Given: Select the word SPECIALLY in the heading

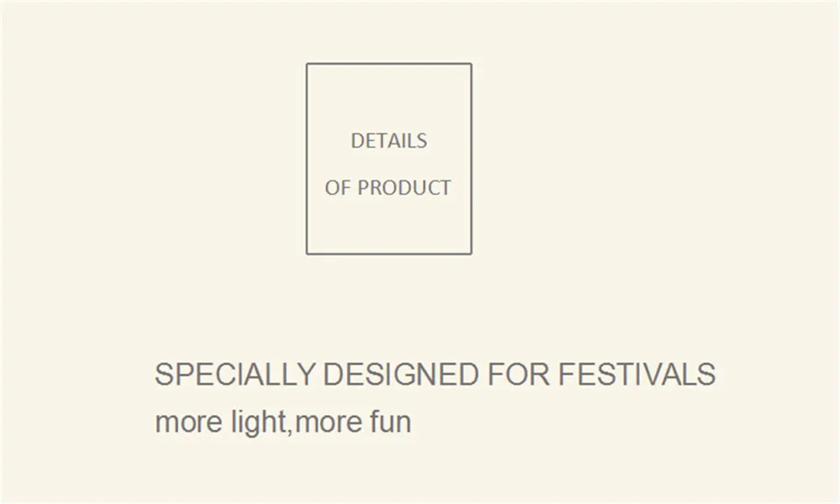Looking at the screenshot, I should point(235,374).
